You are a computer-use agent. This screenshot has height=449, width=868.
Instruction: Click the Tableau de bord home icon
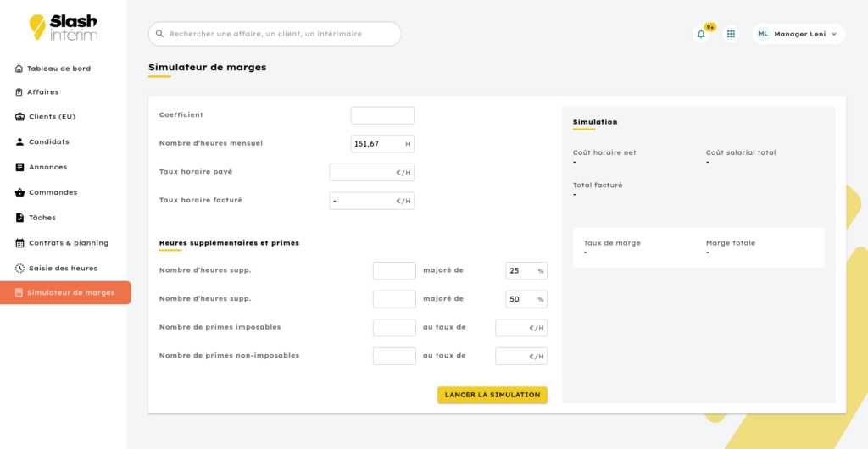point(19,69)
